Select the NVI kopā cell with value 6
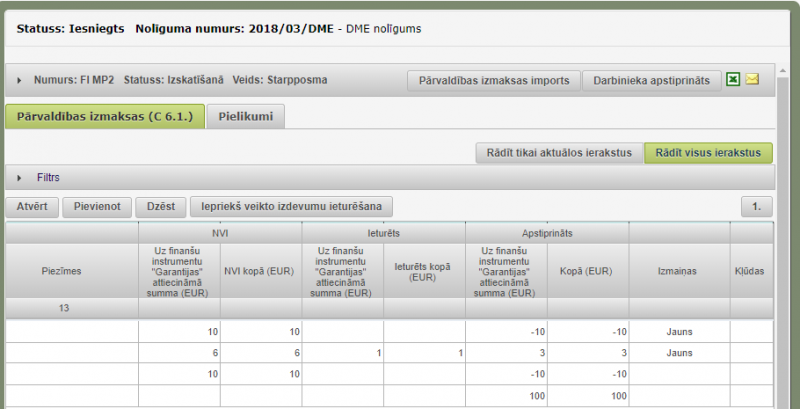 coord(261,353)
